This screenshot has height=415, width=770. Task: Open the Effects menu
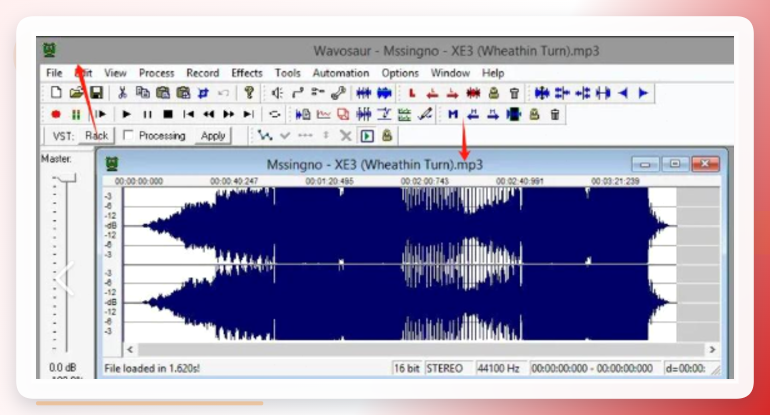(247, 73)
